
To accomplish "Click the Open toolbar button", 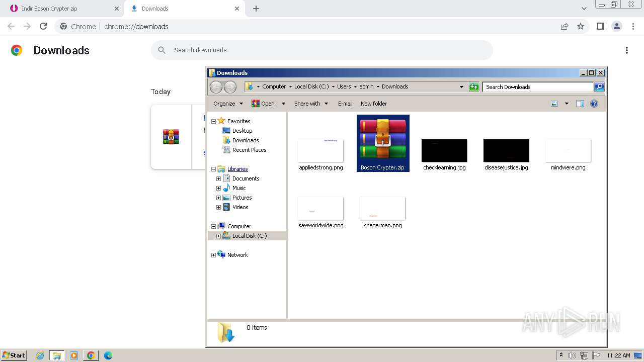I will click(x=263, y=104).
